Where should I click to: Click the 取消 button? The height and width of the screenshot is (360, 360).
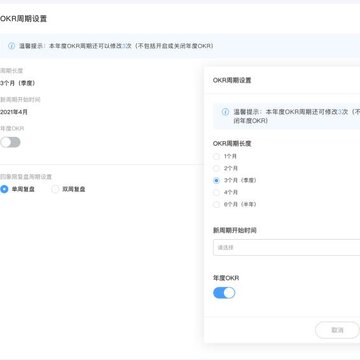coord(337,330)
